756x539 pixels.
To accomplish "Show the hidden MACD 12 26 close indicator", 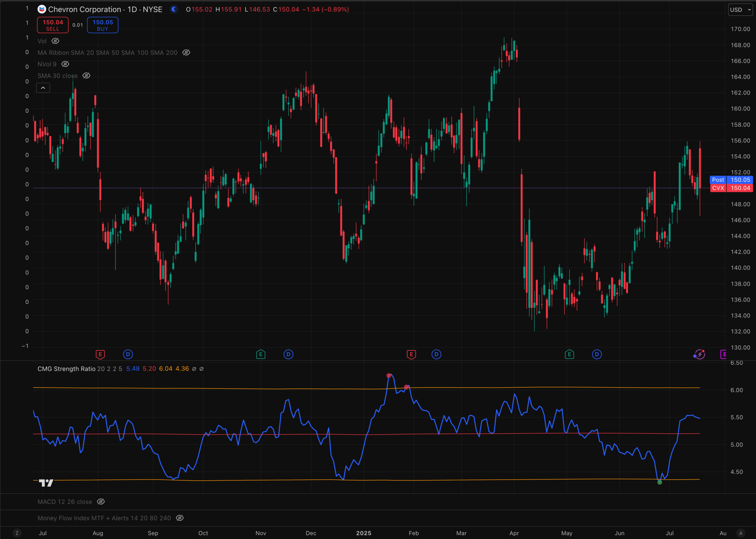I will (x=101, y=502).
